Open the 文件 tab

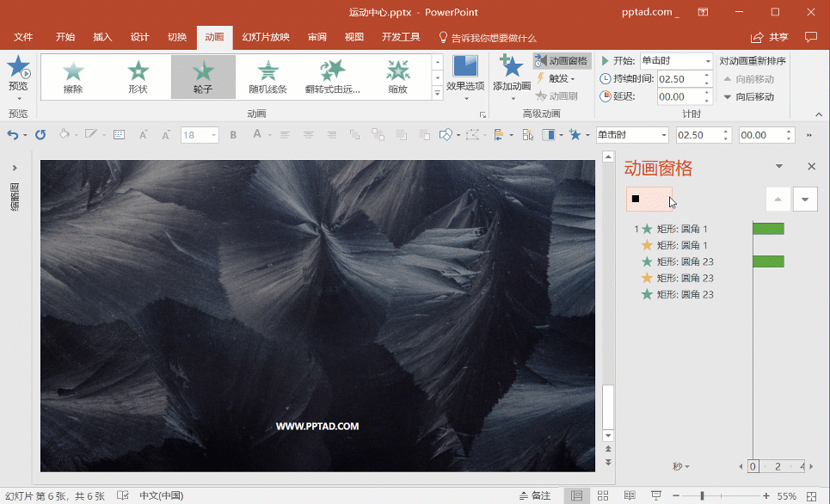(22, 37)
